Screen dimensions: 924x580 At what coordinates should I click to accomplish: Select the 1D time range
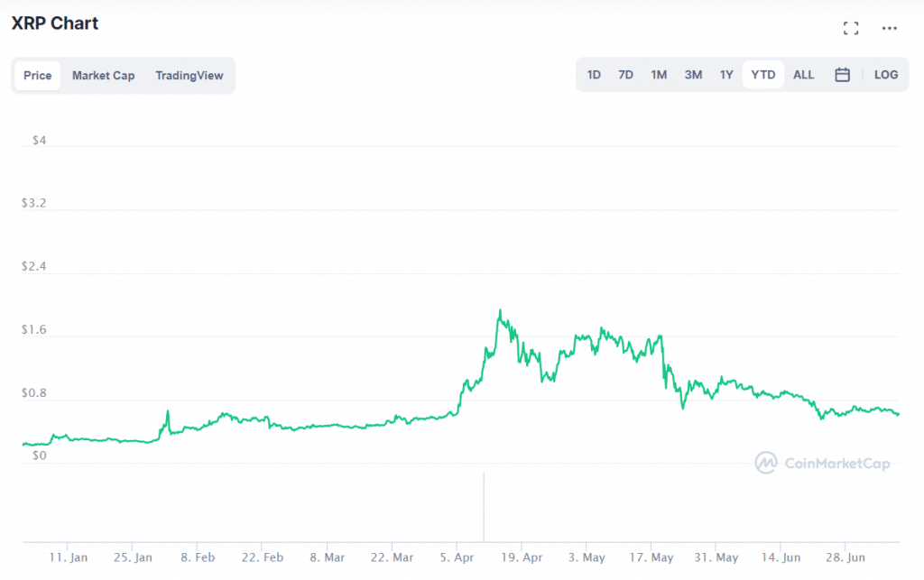point(594,75)
